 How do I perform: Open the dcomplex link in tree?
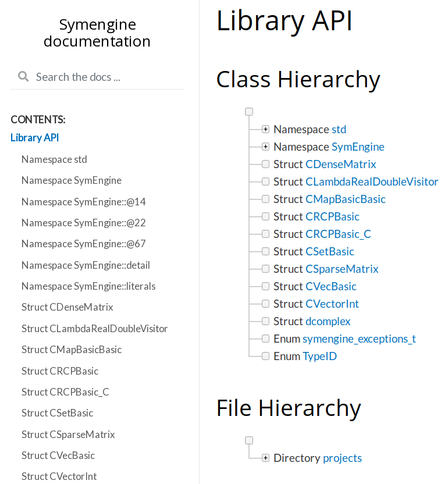(328, 322)
